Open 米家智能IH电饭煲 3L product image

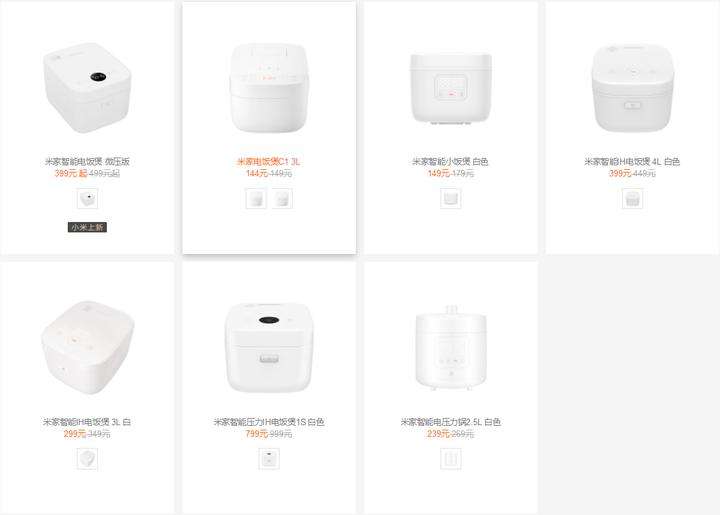[87, 347]
